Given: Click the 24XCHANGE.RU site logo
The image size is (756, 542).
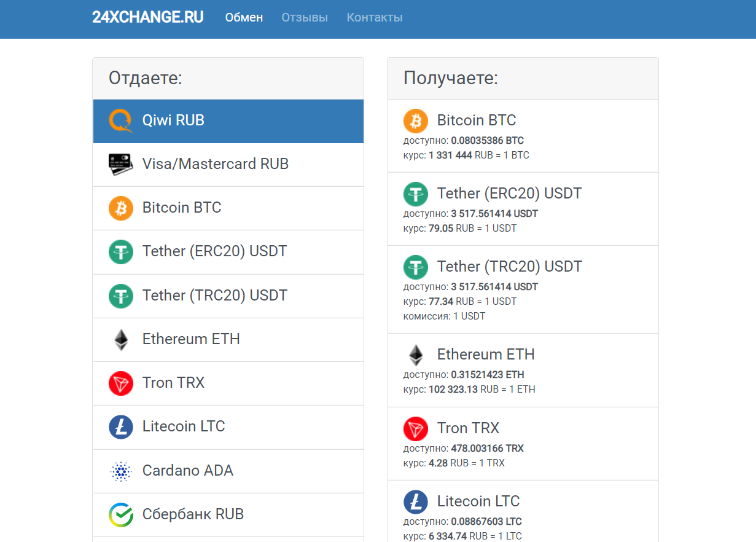Looking at the screenshot, I should point(148,17).
